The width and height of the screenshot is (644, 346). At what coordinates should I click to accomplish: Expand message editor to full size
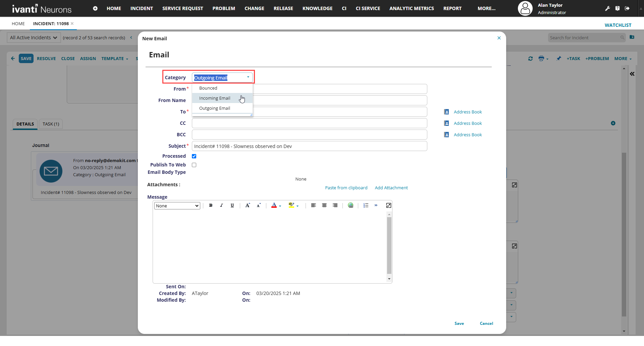(389, 205)
